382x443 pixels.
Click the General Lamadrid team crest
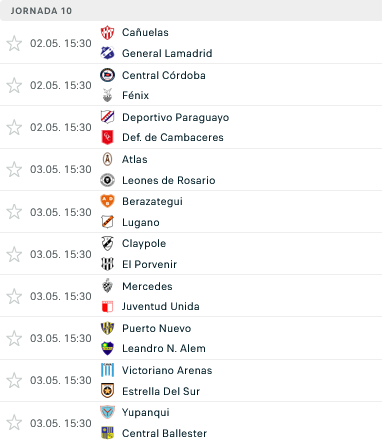click(107, 53)
